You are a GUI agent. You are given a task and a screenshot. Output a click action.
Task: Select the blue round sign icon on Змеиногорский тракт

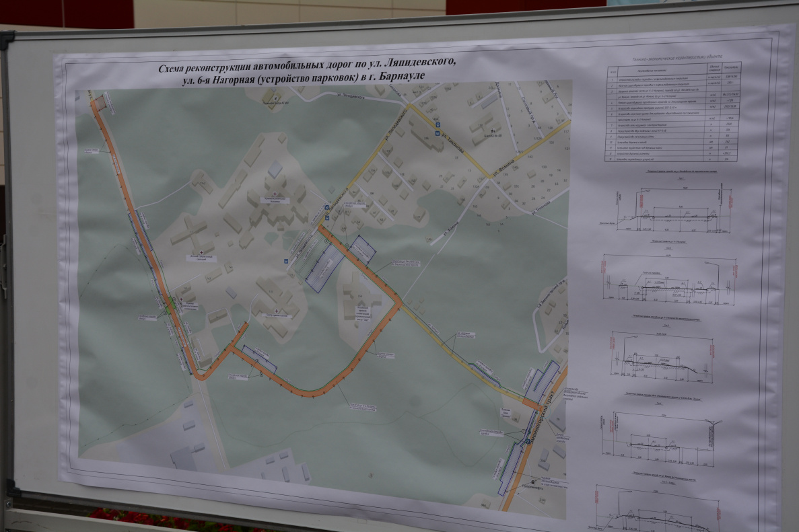523,433
